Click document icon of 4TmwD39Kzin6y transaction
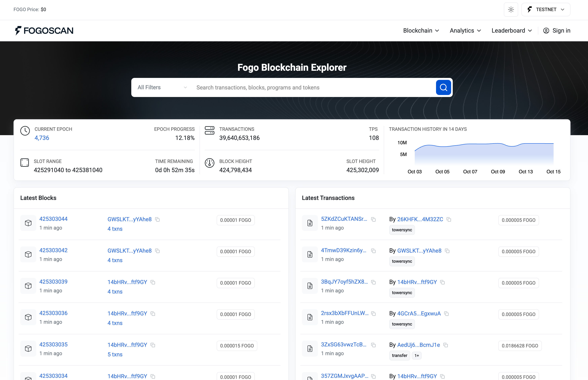This screenshot has width=588, height=380. click(310, 254)
